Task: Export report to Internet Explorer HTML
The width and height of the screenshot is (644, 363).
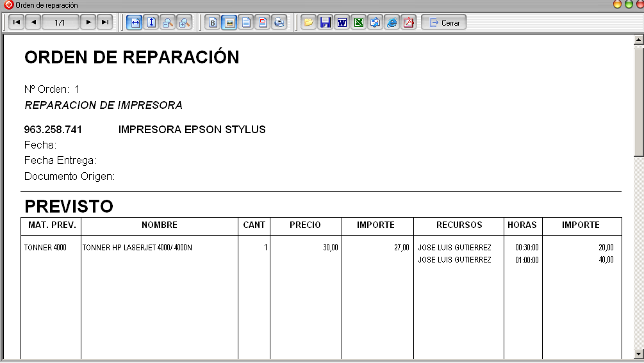Action: click(x=392, y=22)
